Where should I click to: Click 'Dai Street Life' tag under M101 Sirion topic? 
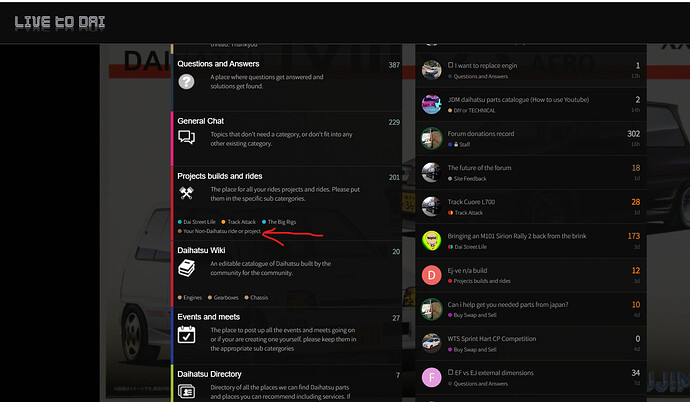pyautogui.click(x=467, y=247)
